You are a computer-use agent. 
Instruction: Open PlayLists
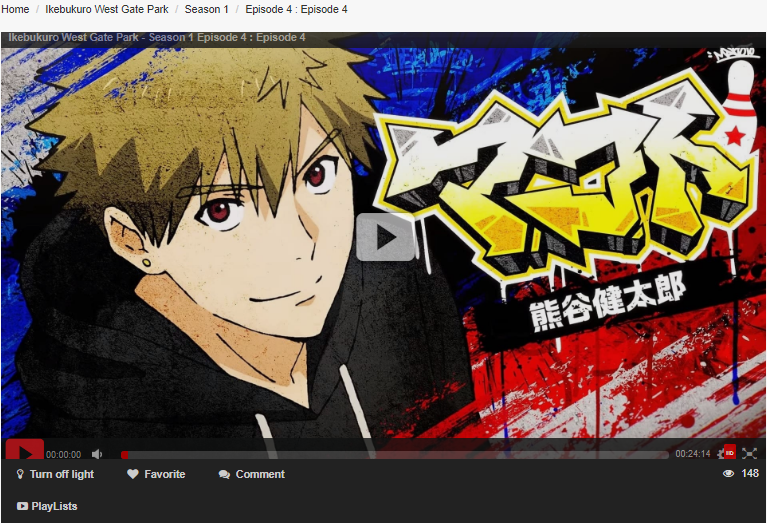[x=47, y=506]
